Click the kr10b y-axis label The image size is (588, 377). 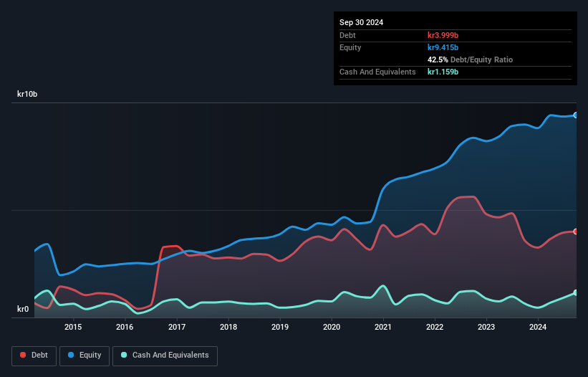point(27,94)
